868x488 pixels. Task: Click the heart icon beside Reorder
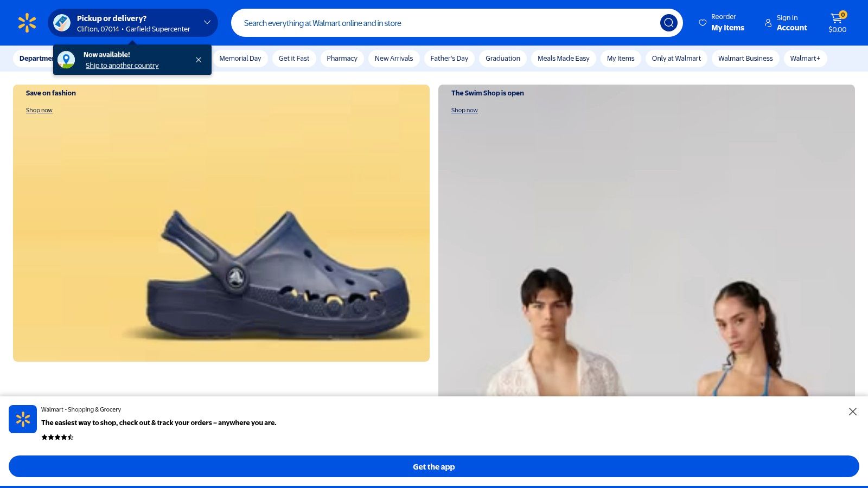click(703, 23)
